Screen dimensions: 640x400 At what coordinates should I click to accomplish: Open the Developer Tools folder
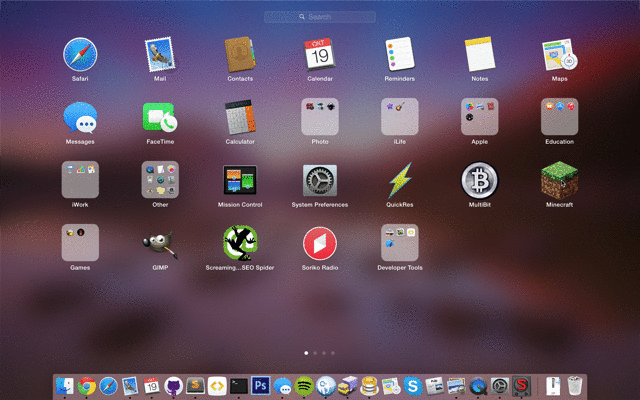[x=400, y=242]
